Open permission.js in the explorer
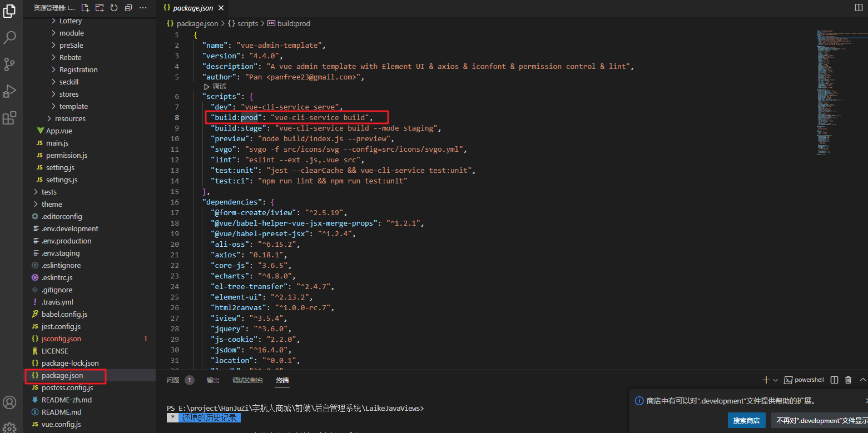This screenshot has height=433, width=868. [67, 155]
